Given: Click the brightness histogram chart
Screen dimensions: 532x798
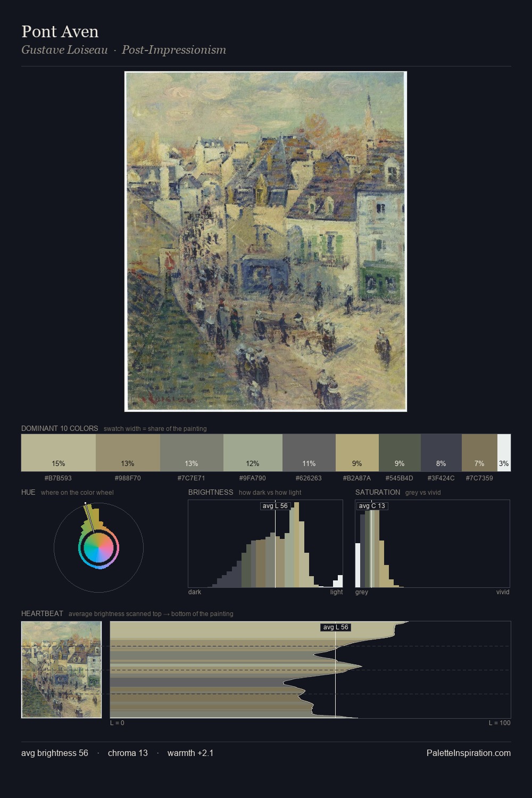Looking at the screenshot, I should point(265,544).
